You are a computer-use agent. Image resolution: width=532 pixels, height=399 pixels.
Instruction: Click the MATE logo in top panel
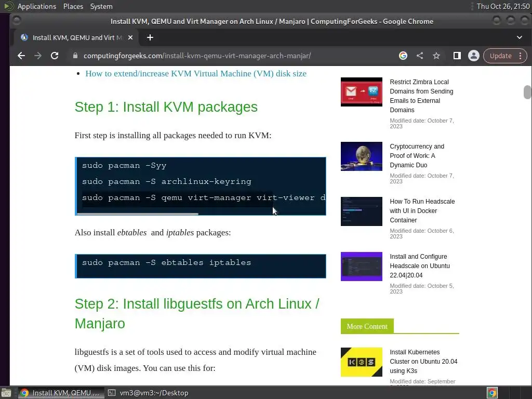tap(8, 6)
